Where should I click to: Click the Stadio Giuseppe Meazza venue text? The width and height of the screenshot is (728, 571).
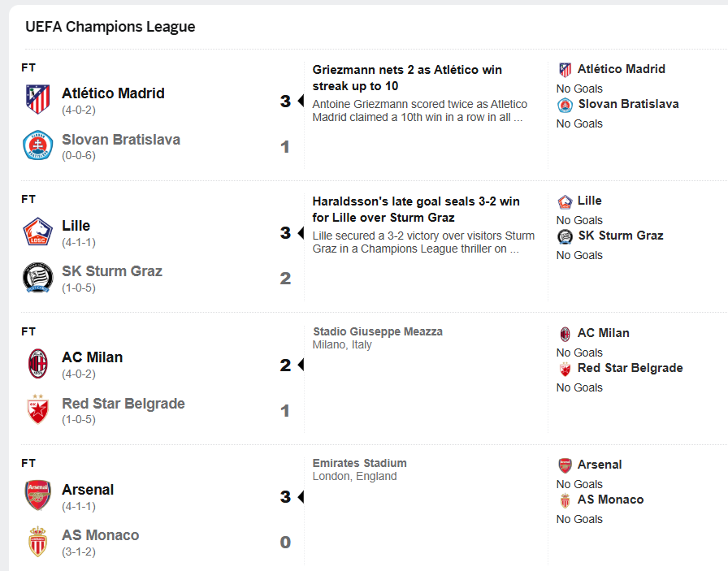coord(378,331)
